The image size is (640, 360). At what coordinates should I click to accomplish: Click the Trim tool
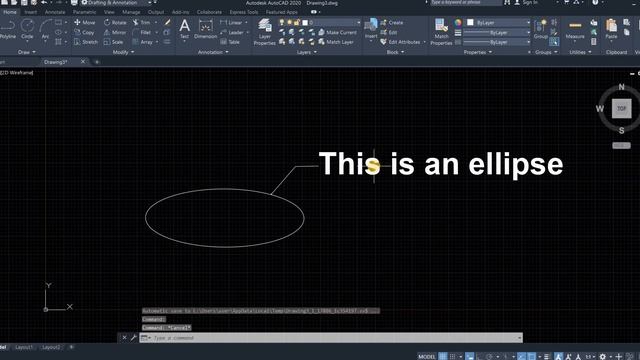142,22
